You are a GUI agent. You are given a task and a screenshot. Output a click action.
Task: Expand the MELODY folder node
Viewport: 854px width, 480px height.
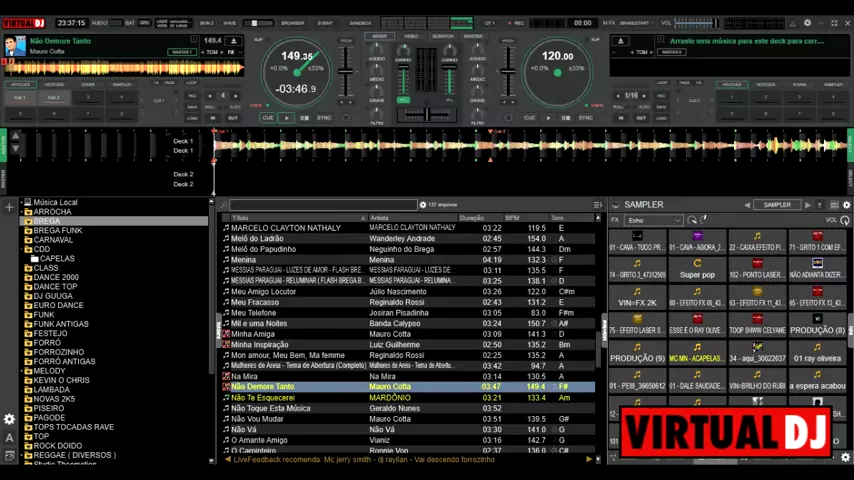pyautogui.click(x=22, y=371)
